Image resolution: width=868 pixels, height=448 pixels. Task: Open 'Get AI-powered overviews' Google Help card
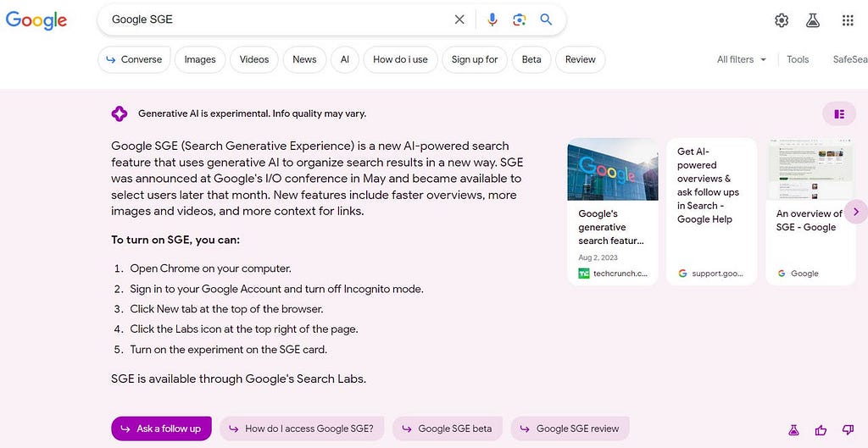(x=711, y=211)
